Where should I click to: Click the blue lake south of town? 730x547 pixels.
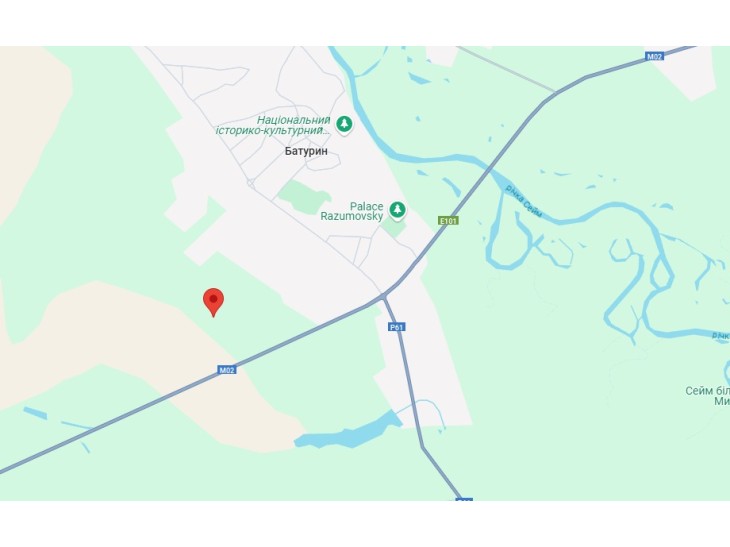(347, 432)
